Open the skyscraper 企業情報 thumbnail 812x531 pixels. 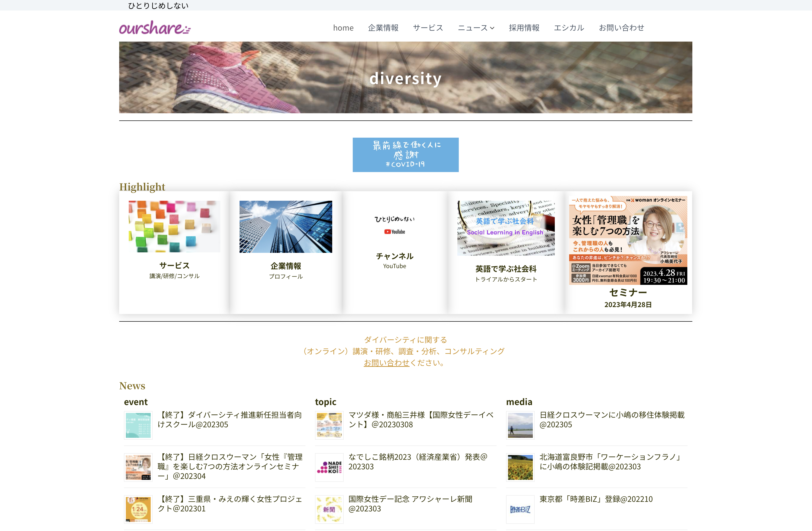(286, 227)
